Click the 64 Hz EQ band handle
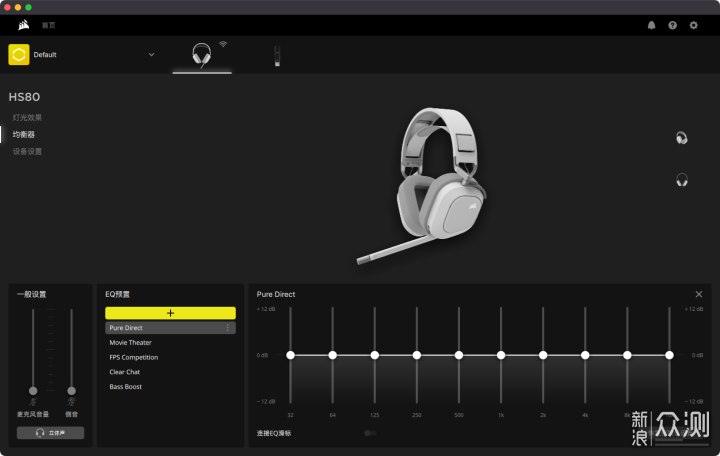The height and width of the screenshot is (456, 720). tap(332, 355)
